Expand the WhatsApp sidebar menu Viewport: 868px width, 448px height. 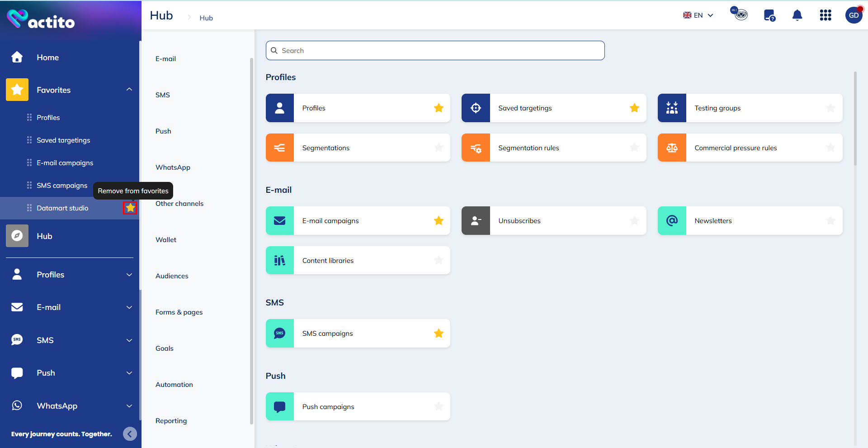coord(129,406)
